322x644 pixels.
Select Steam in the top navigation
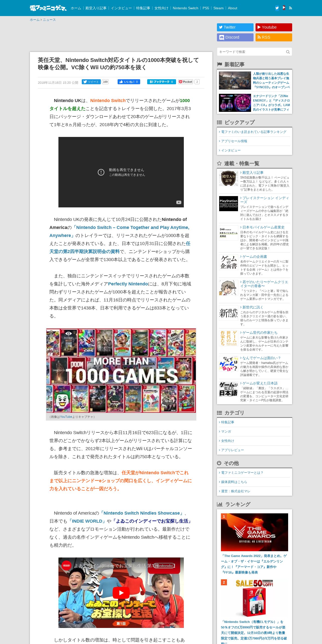218,8
